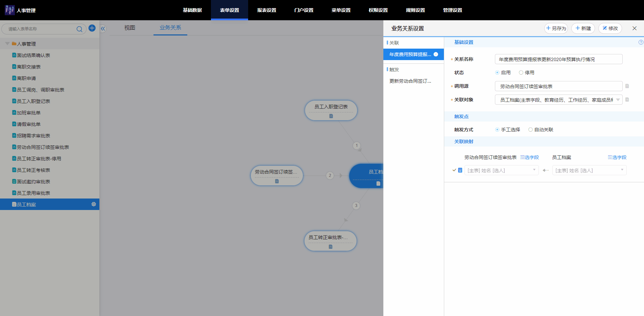Open 权限设置 top menu
The height and width of the screenshot is (316, 644).
coord(378,10)
